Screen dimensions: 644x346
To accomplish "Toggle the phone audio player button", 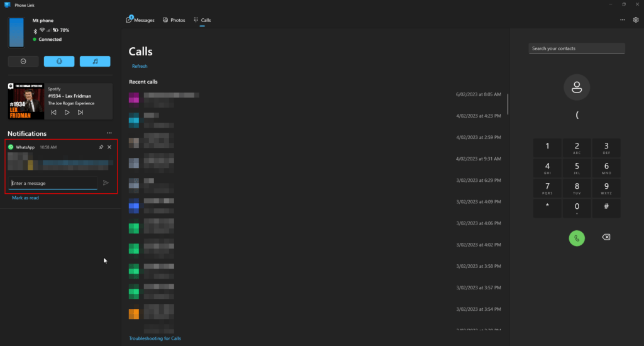I will click(x=95, y=62).
